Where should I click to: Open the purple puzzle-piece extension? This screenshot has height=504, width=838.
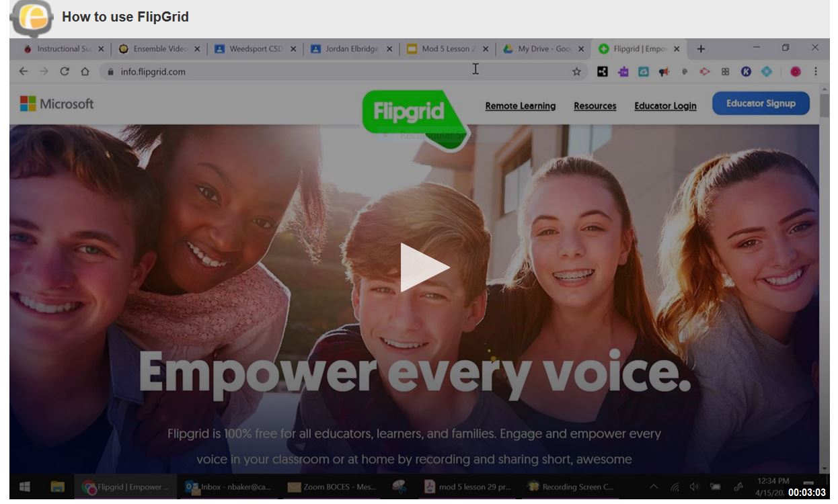point(623,71)
